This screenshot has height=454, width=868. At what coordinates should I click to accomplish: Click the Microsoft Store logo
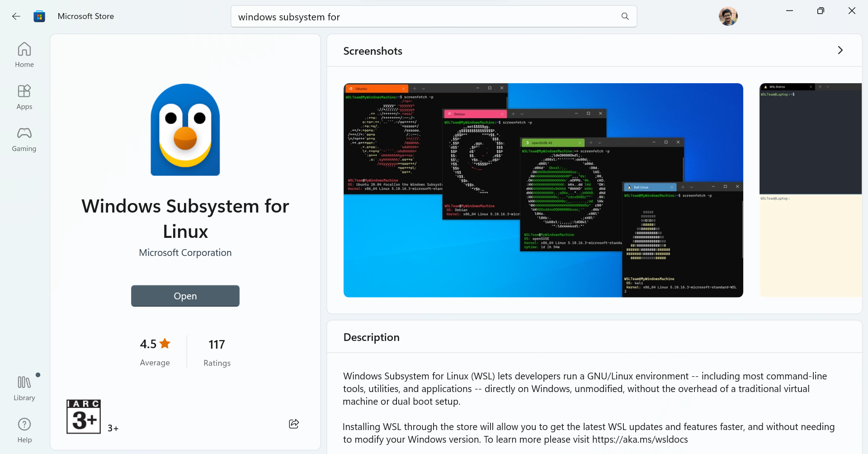tap(39, 16)
